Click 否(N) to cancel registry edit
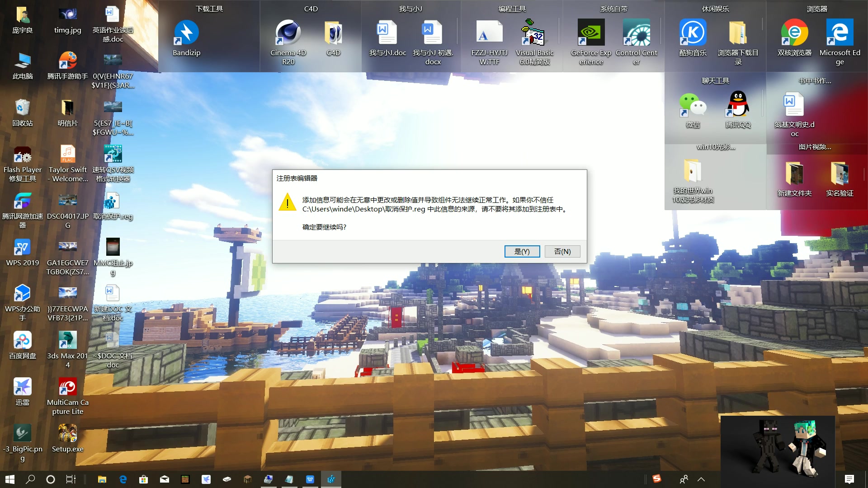Viewport: 868px width, 488px height. pyautogui.click(x=561, y=251)
